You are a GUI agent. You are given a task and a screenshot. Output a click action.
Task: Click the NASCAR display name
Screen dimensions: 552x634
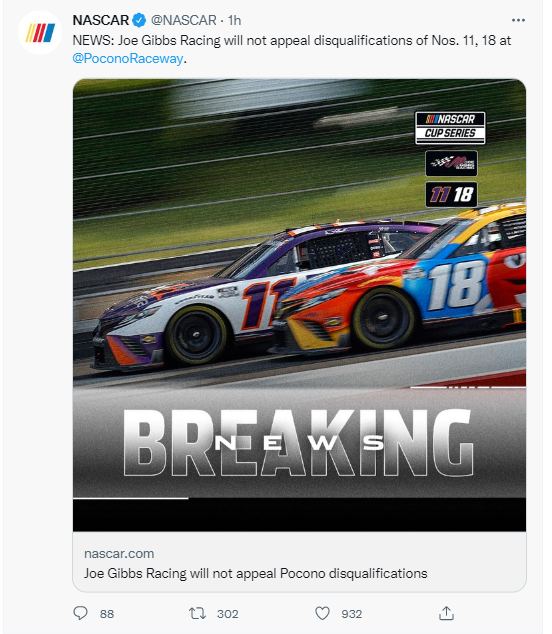tap(101, 20)
